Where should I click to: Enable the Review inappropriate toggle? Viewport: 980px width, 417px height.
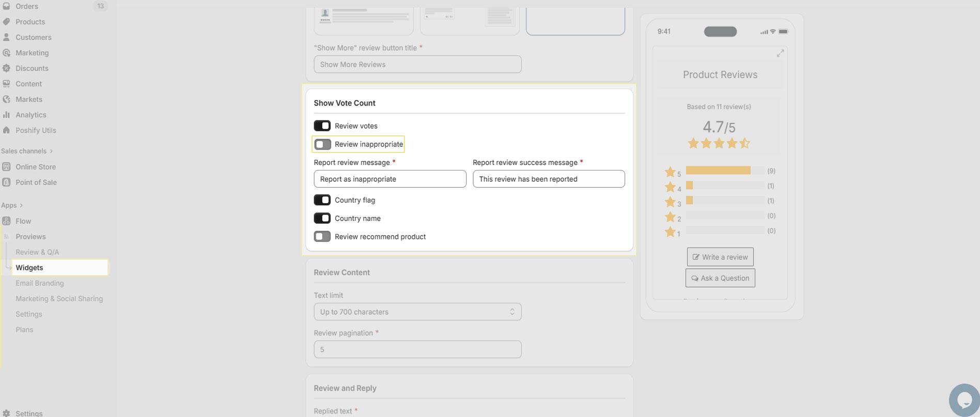[322, 144]
